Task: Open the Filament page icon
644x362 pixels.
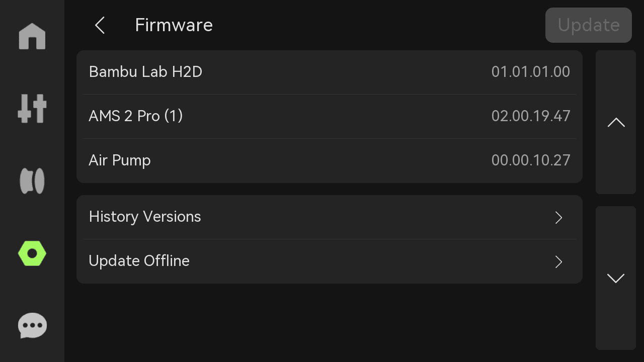Action: click(x=32, y=181)
